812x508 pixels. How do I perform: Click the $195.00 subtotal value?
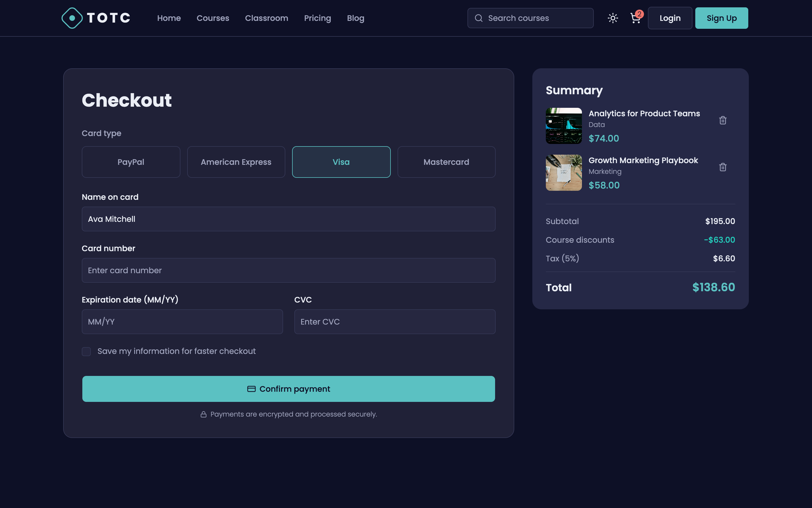720,221
